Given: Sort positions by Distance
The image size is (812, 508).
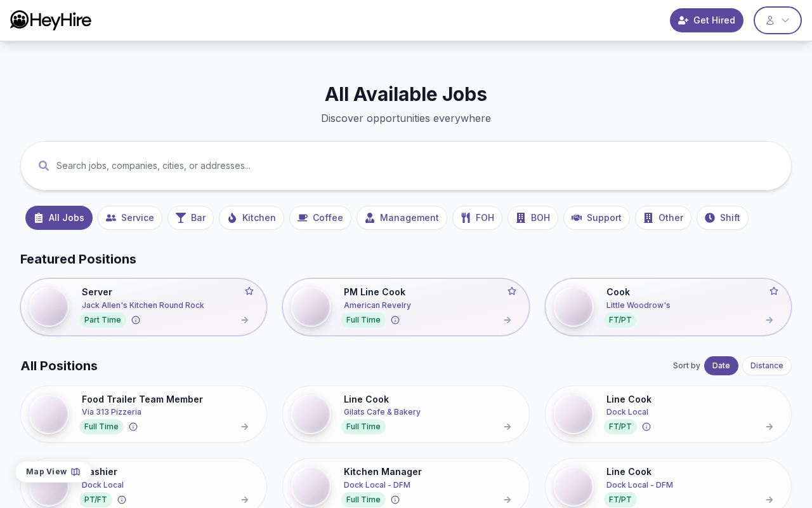Looking at the screenshot, I should (x=767, y=366).
